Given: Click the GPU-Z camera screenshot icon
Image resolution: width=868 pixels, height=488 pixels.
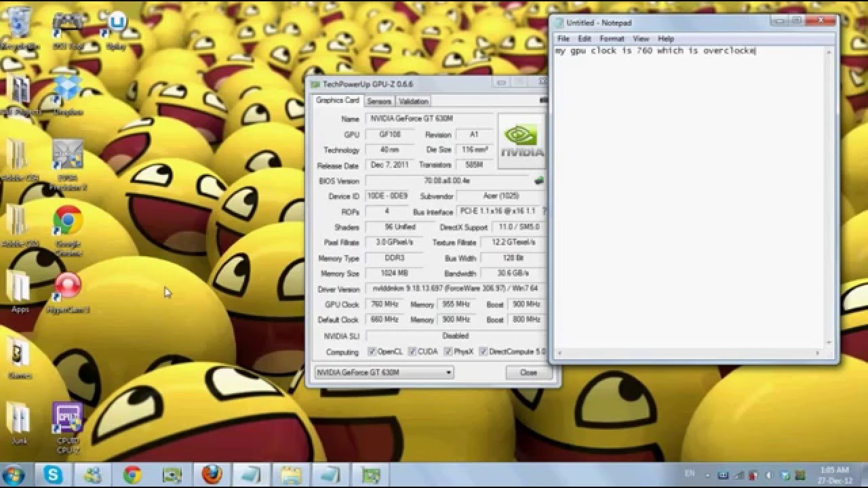Looking at the screenshot, I should [542, 100].
